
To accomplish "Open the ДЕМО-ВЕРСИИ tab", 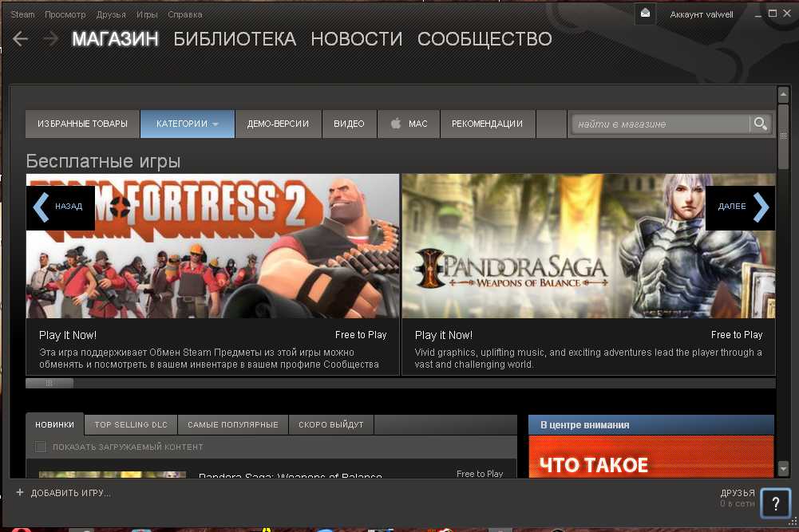I will point(279,124).
